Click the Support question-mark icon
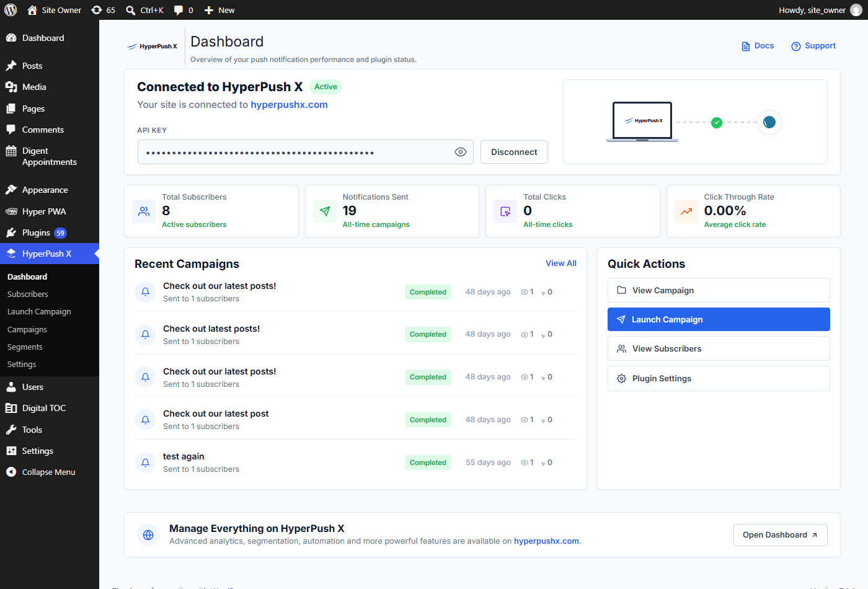The image size is (868, 589). pyautogui.click(x=796, y=46)
